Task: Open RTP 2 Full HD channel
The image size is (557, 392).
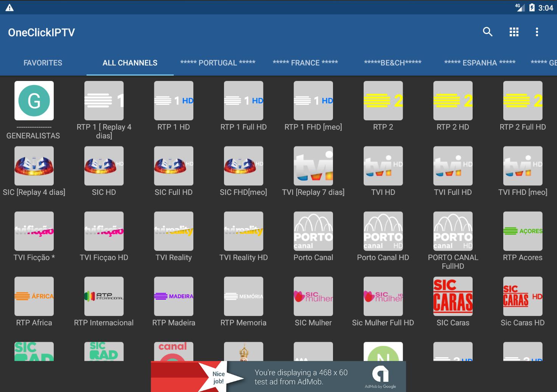Action: [523, 101]
